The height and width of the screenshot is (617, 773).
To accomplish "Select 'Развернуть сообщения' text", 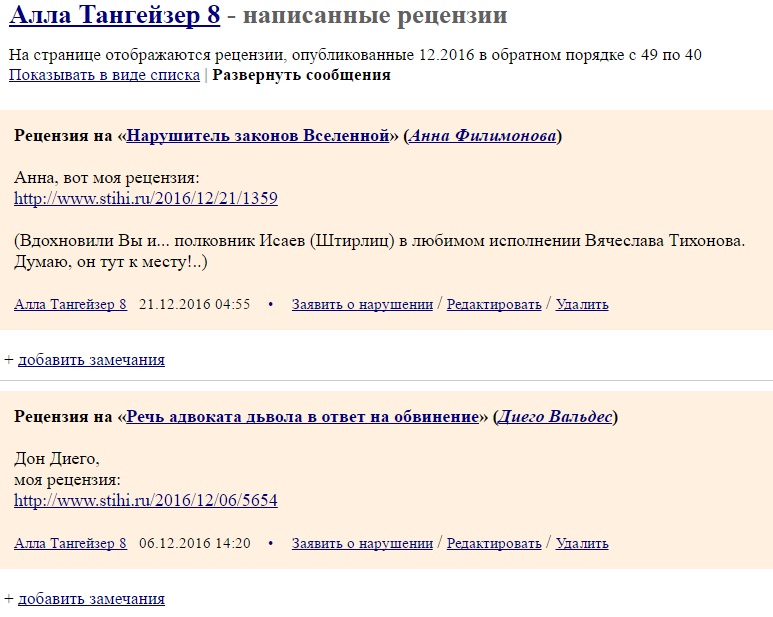I will coord(301,75).
